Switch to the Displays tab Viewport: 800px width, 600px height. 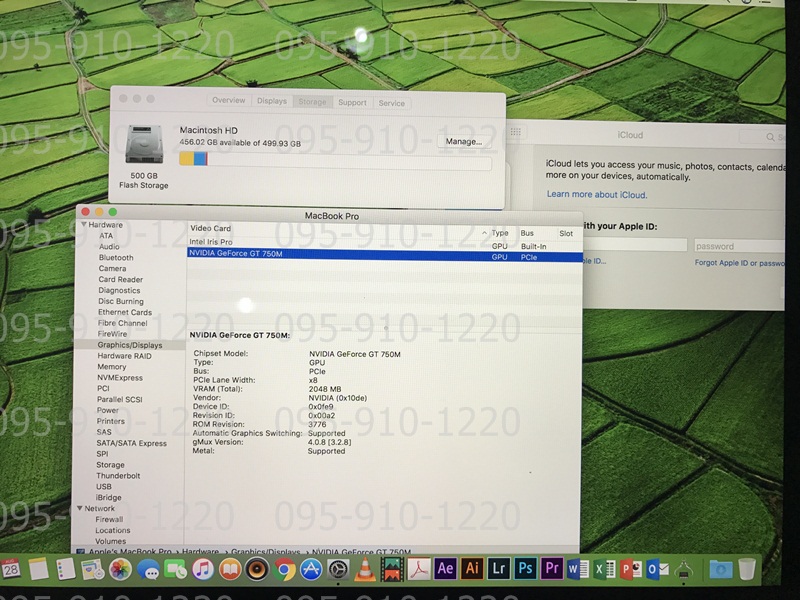tap(271, 102)
